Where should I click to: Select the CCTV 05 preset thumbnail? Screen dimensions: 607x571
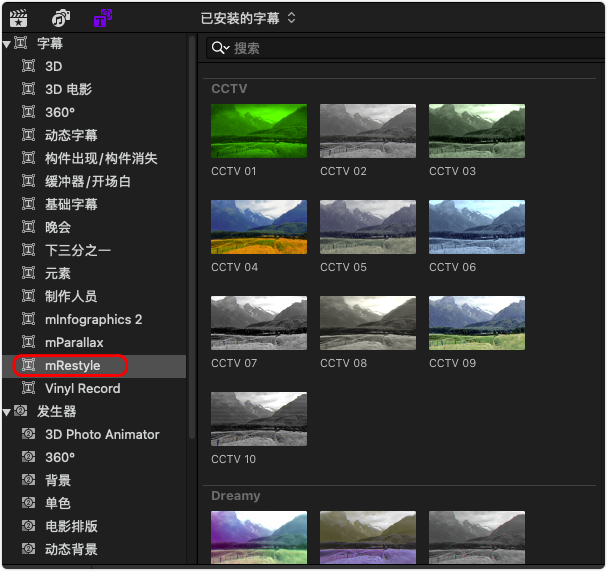[368, 227]
